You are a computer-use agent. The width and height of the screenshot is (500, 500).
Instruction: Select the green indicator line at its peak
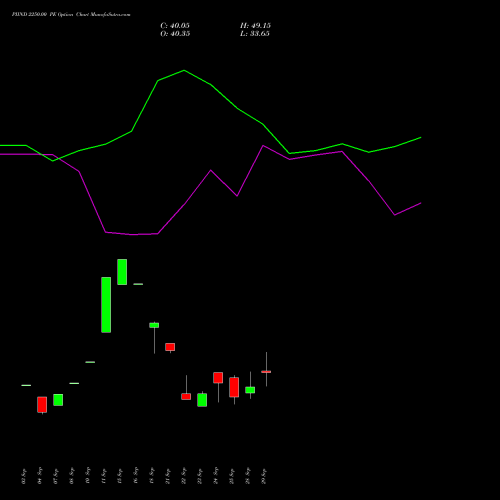[184, 70]
